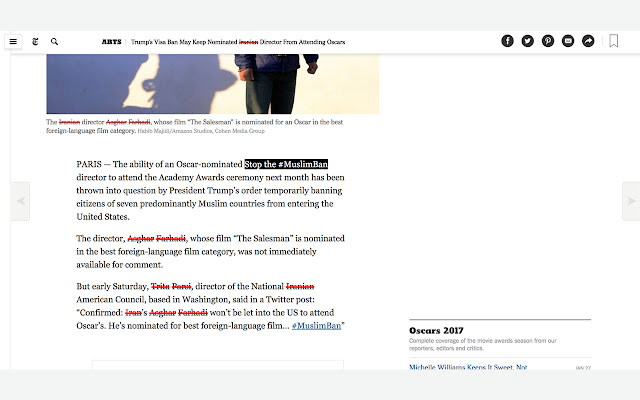Save the article with the bookmark icon
Screen dimensions: 640x400
613,41
